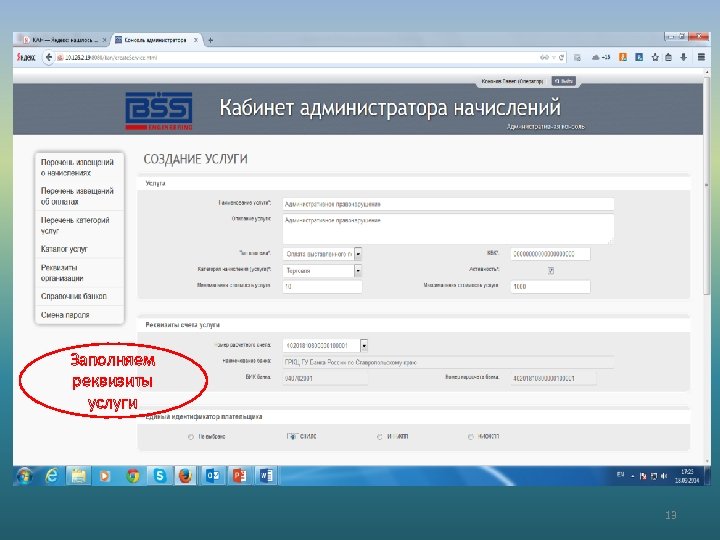The height and width of the screenshot is (540, 720).
Task: Click the clock in the system tray
Action: coord(686,476)
